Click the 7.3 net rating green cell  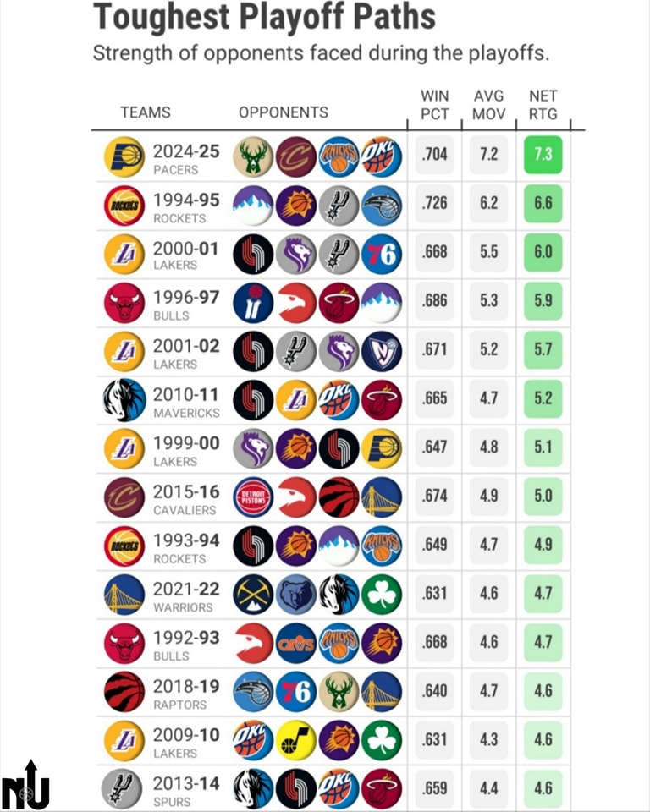[x=543, y=154]
